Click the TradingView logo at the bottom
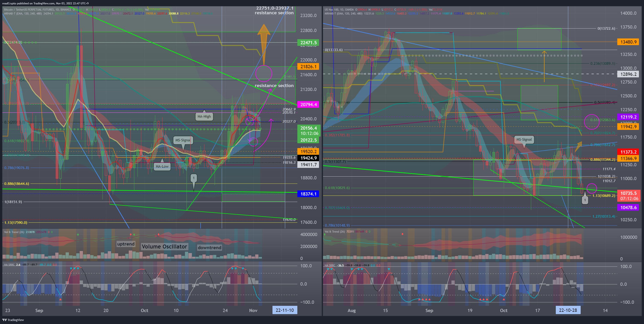 [13, 320]
